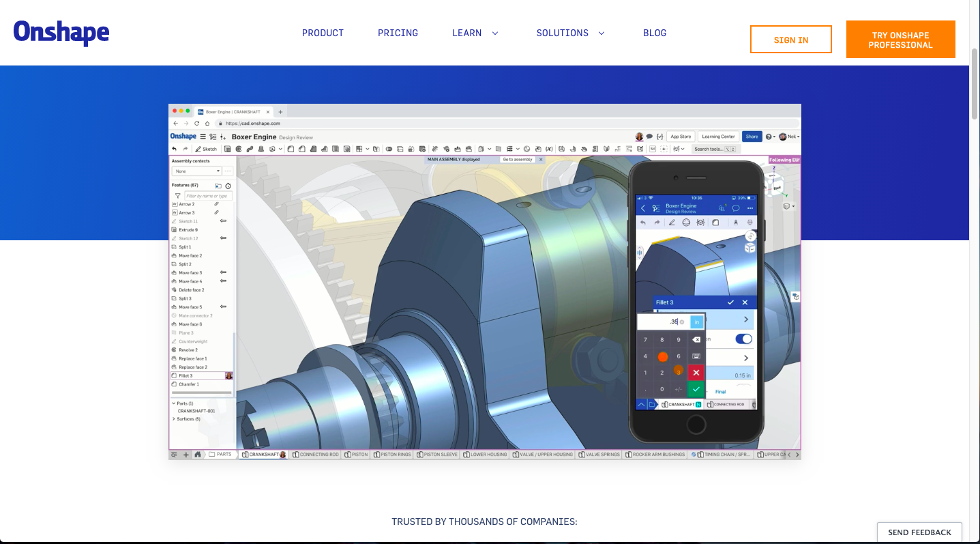This screenshot has height=544, width=980.
Task: Select the Chamfer tool in desktop toolbar
Action: point(301,149)
